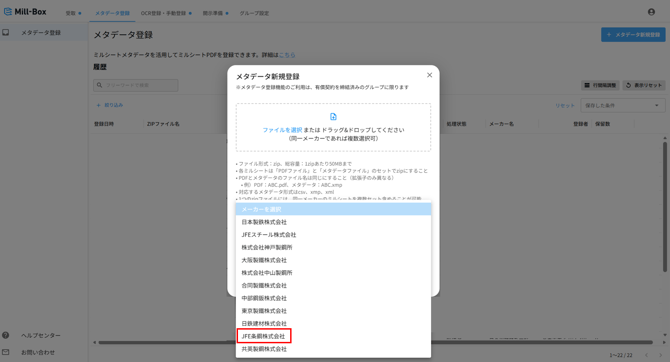This screenshot has width=670, height=362.
Task: Select メーカーを選択 placeholder option
Action: click(333, 209)
